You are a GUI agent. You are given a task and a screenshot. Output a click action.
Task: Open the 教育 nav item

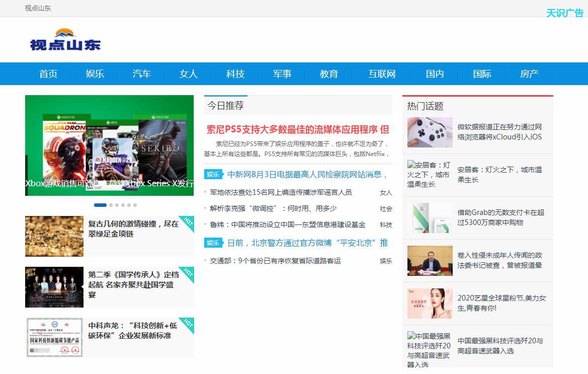pyautogui.click(x=329, y=74)
